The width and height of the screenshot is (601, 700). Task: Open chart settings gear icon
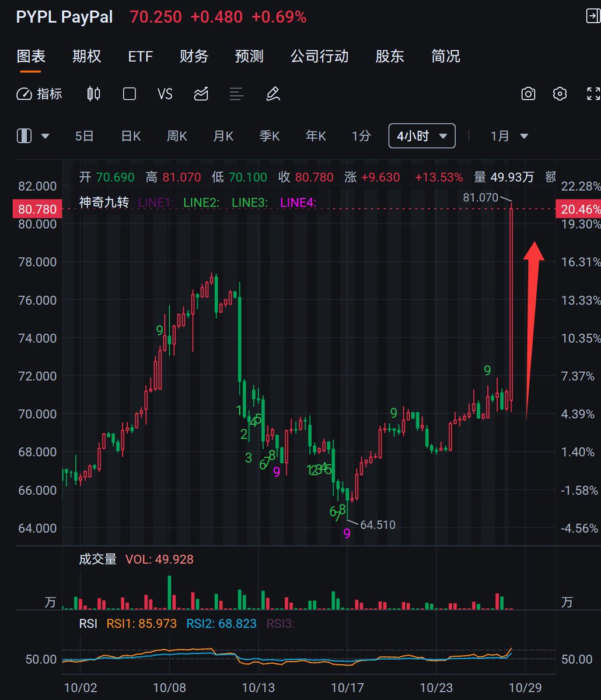point(560,94)
